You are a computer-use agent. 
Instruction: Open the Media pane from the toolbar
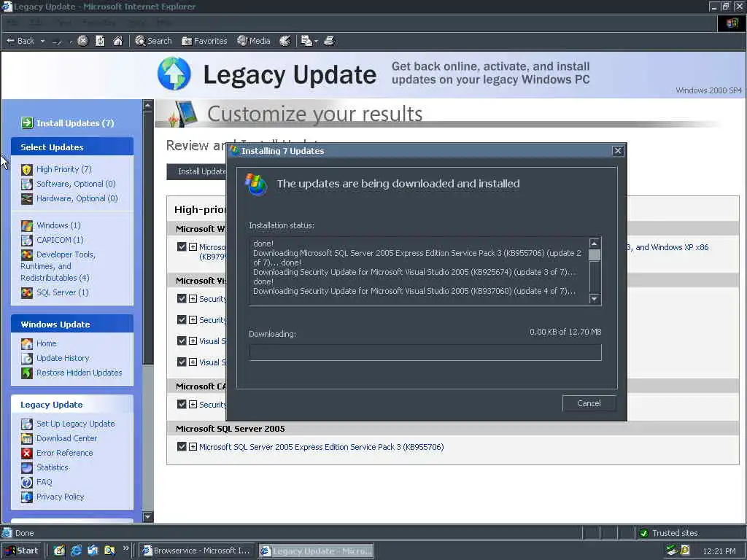tap(254, 41)
